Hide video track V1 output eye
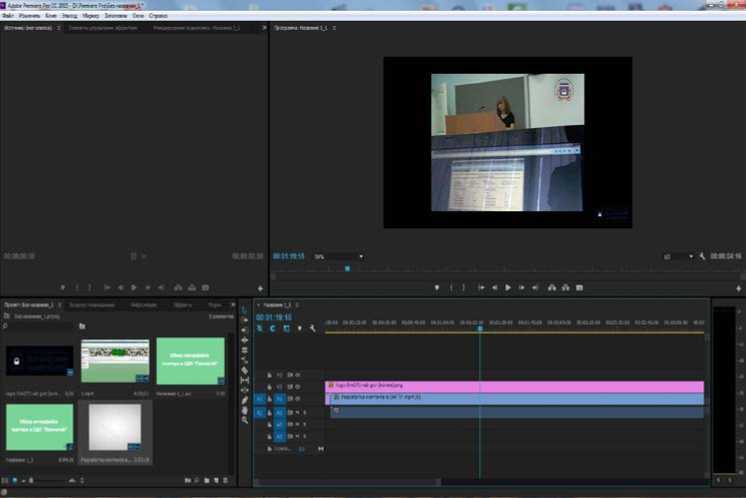746x498 pixels. point(297,399)
